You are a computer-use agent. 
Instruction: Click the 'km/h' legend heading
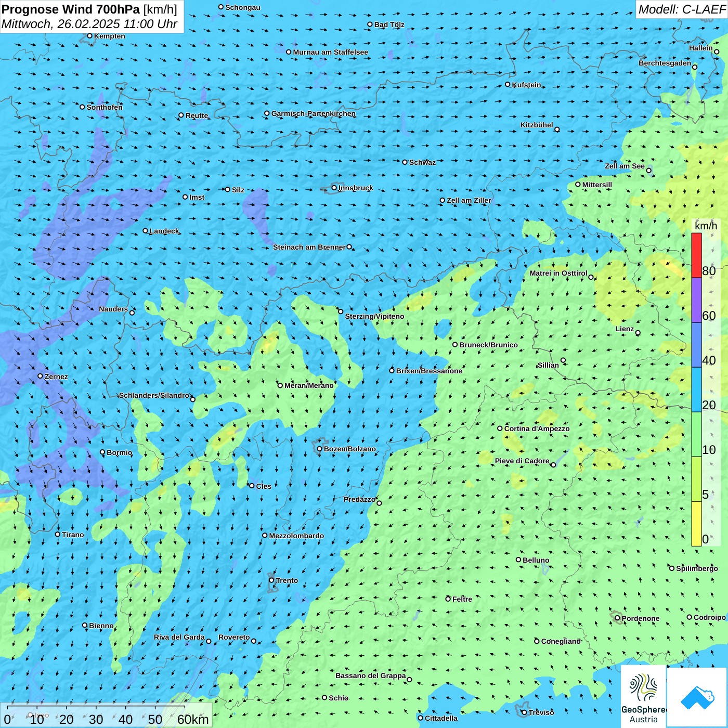(706, 226)
